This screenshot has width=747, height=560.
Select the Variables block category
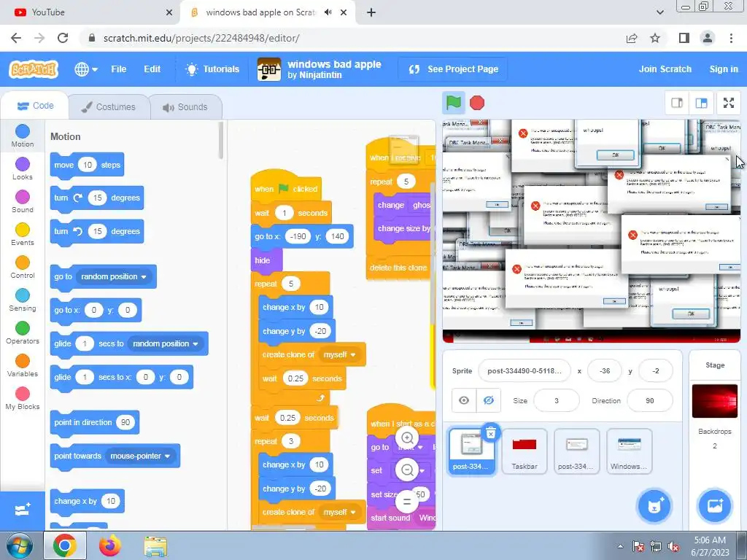click(x=23, y=366)
